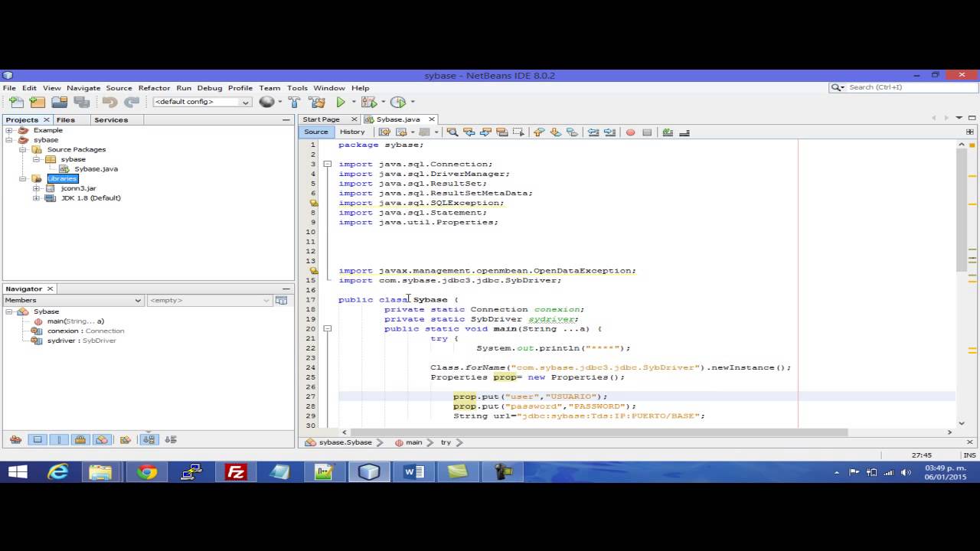Click the red Start Macro Recording icon
This screenshot has width=980, height=551.
coord(631,132)
